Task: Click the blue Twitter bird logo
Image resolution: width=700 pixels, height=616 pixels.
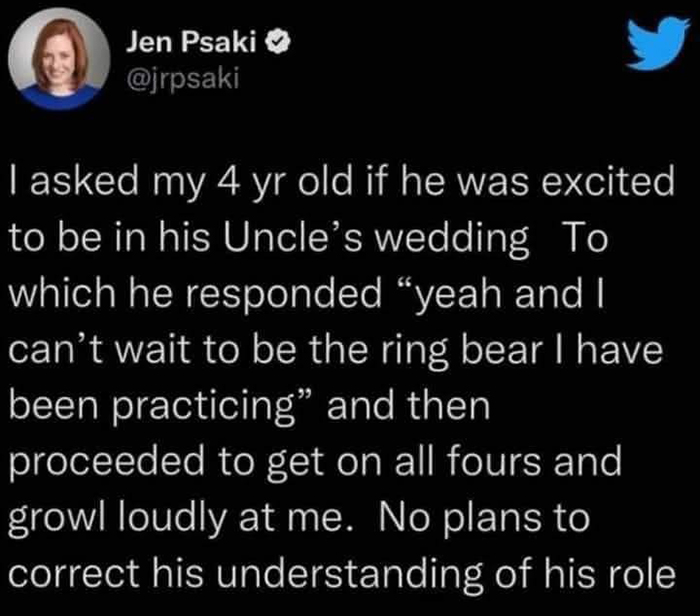Action: 658,42
